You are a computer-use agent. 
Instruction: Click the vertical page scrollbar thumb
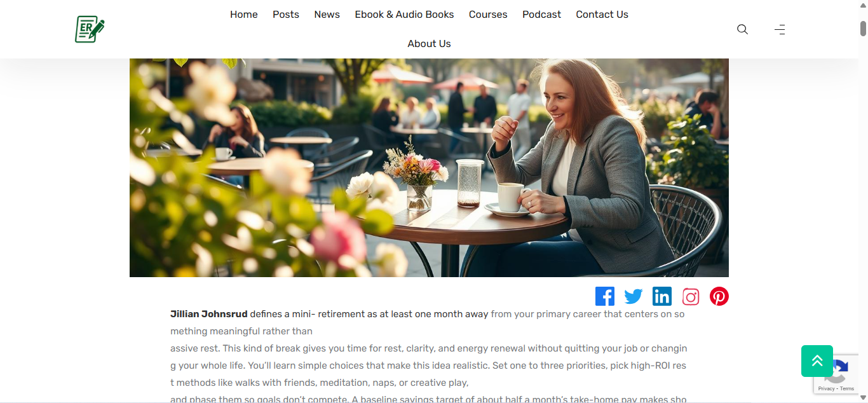click(x=863, y=29)
